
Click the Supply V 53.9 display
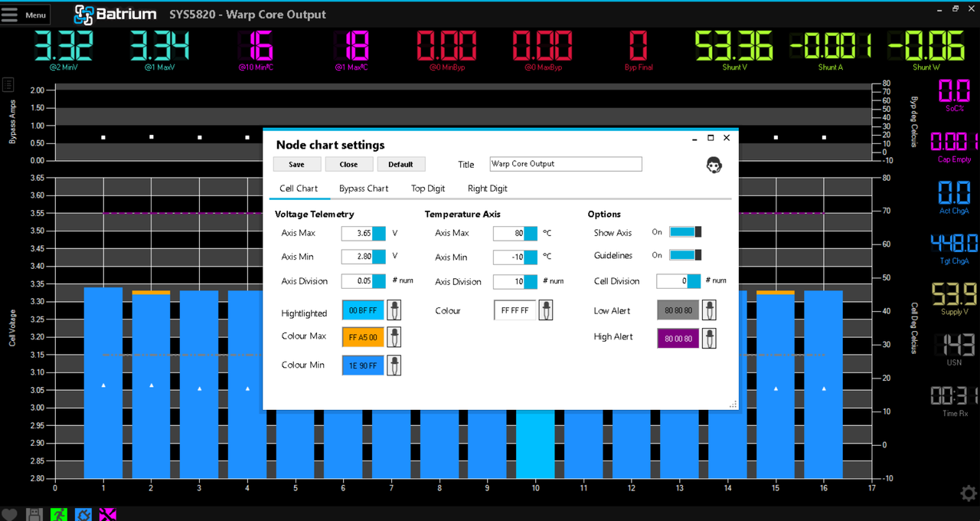pyautogui.click(x=955, y=294)
